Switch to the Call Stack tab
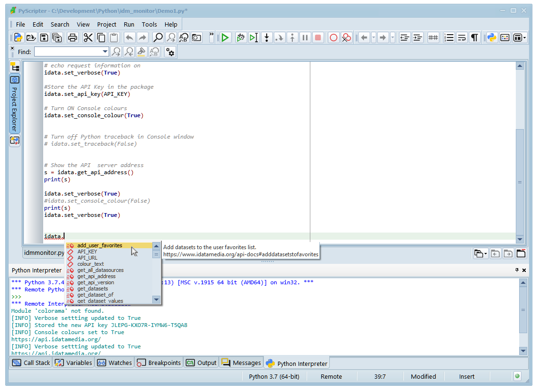540x392 pixels. tap(31, 363)
